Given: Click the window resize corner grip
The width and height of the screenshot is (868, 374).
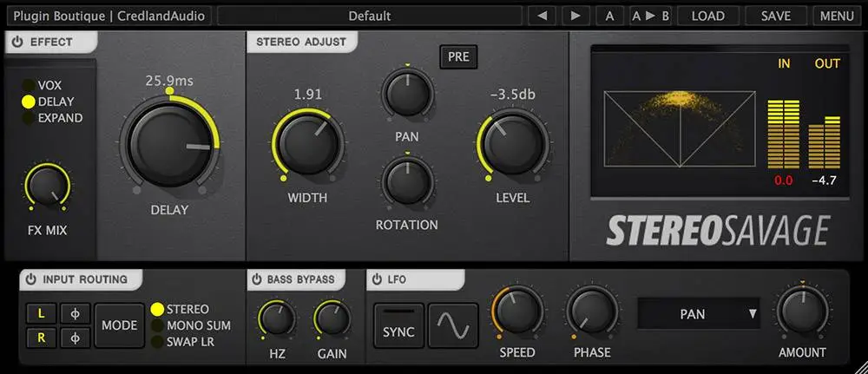Looking at the screenshot, I should (860, 367).
